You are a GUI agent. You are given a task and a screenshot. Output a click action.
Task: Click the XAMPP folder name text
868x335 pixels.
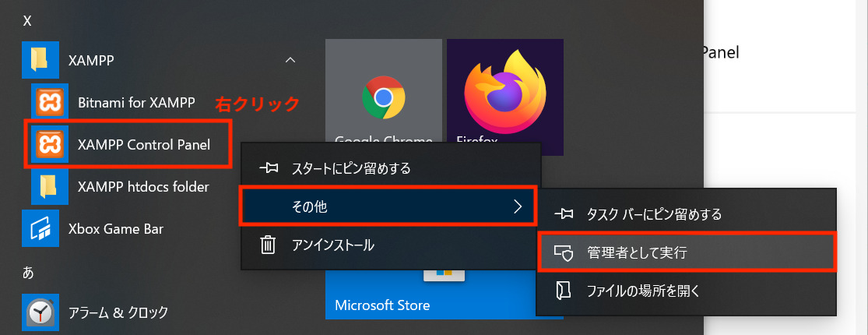(x=91, y=60)
